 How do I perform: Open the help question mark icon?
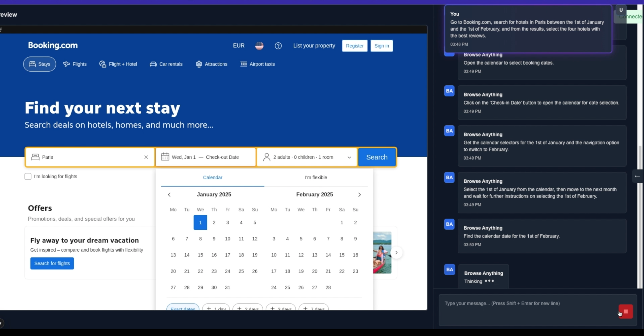click(x=278, y=46)
